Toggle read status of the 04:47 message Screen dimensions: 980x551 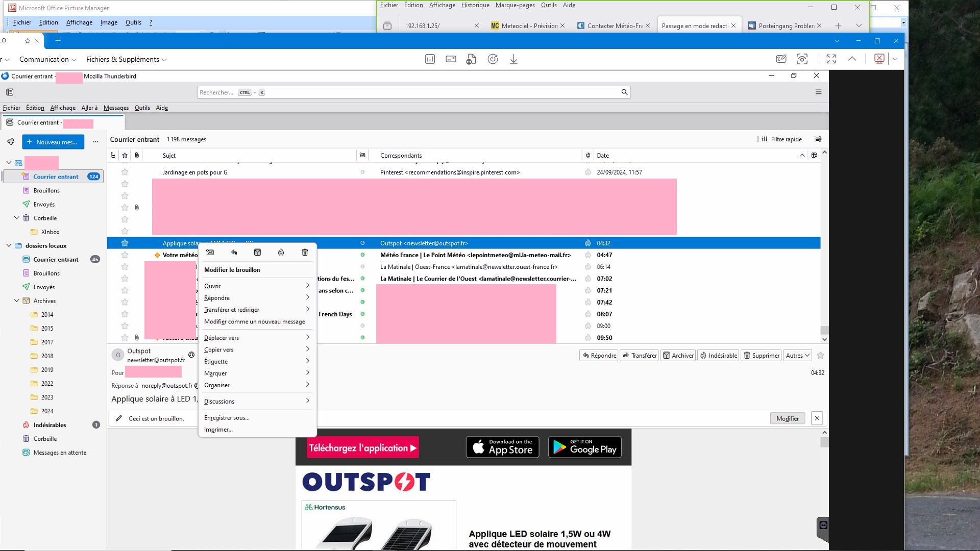(x=362, y=255)
